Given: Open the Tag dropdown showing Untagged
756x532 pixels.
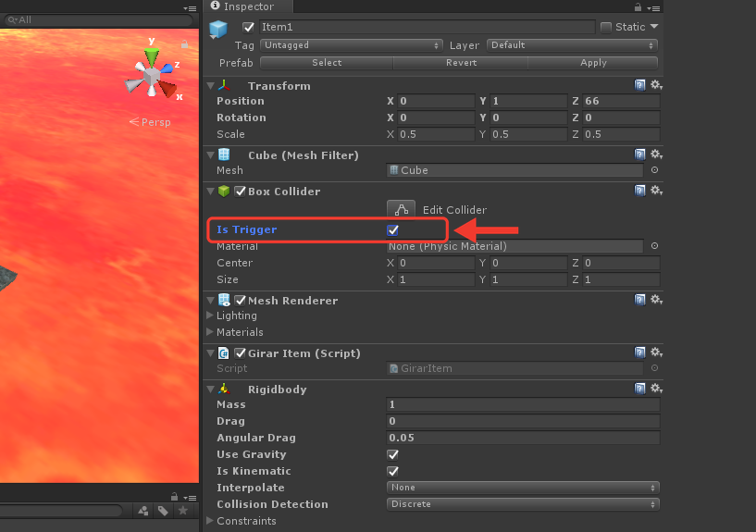Looking at the screenshot, I should pos(351,45).
